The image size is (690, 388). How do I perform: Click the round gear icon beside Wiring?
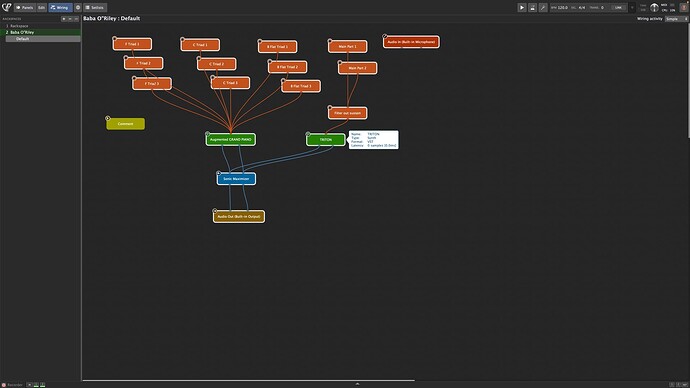tap(78, 7)
